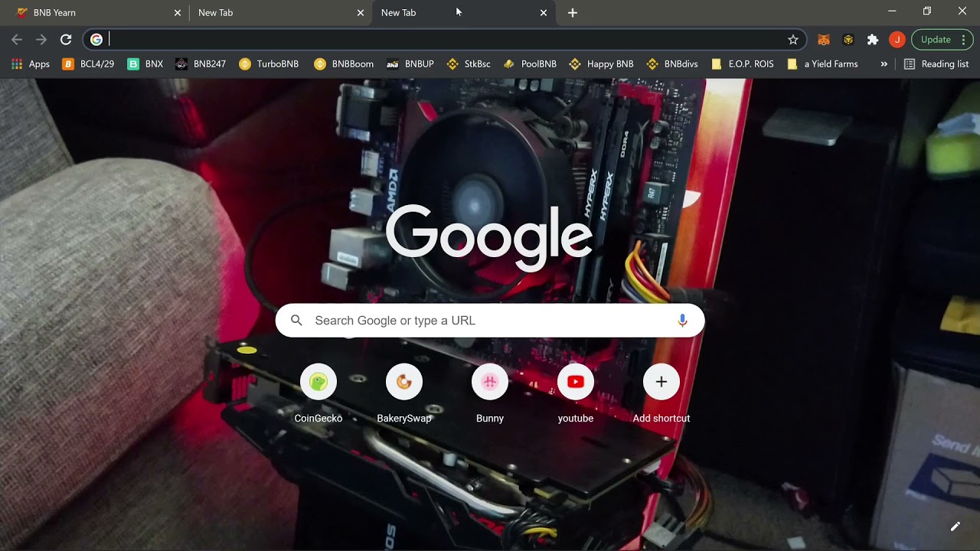Expand the E.O.P. ROIS bookmark folder
Image resolution: width=980 pixels, height=551 pixels.
(x=743, y=64)
